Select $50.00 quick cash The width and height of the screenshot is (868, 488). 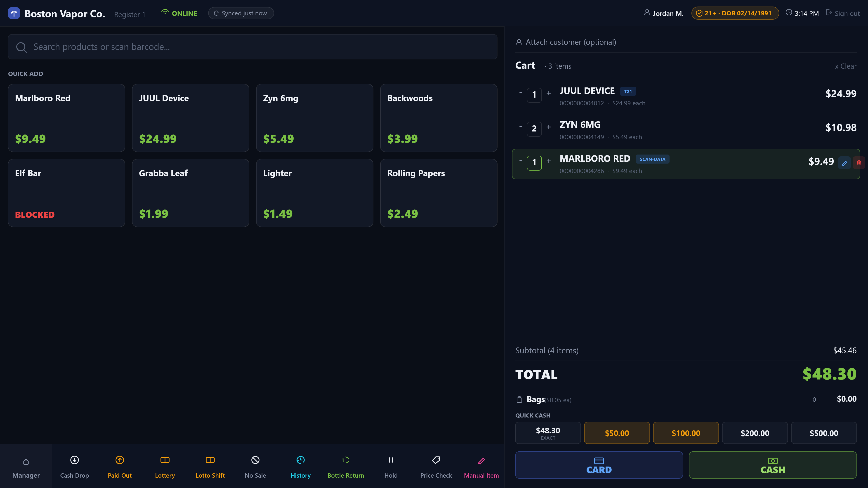click(617, 433)
